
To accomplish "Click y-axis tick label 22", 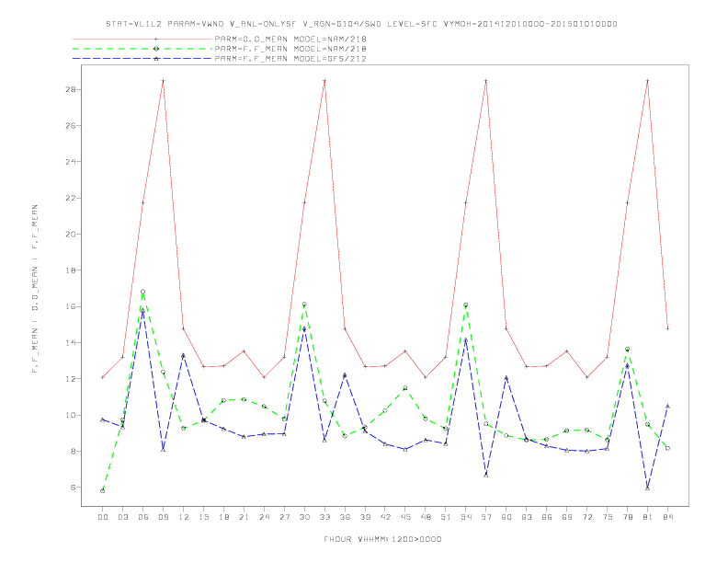I will 71,198.
